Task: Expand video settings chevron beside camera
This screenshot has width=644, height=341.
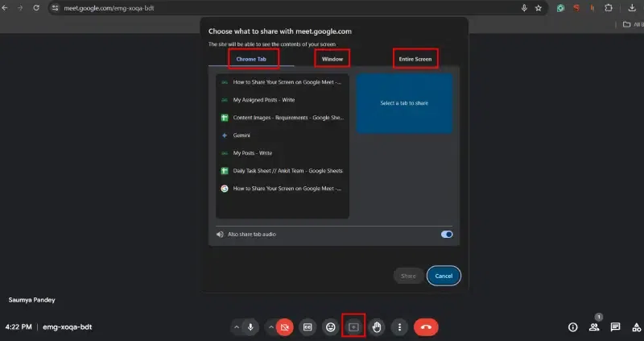Action: [x=271, y=327]
